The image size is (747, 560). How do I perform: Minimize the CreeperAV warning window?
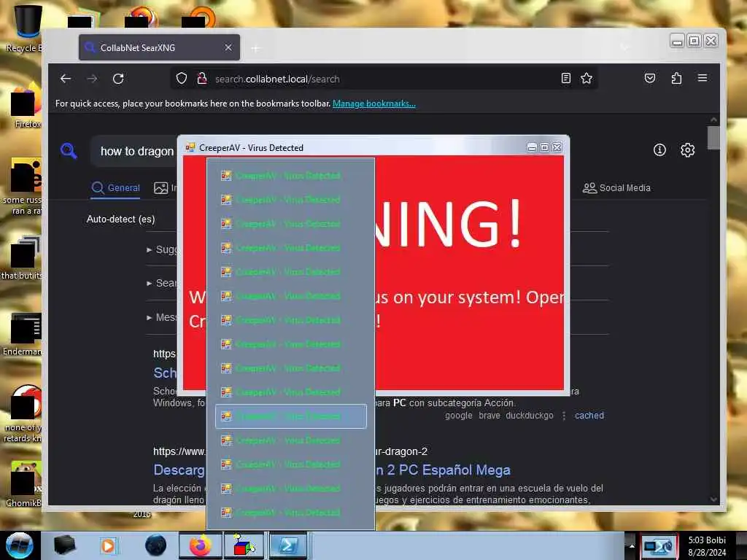532,147
